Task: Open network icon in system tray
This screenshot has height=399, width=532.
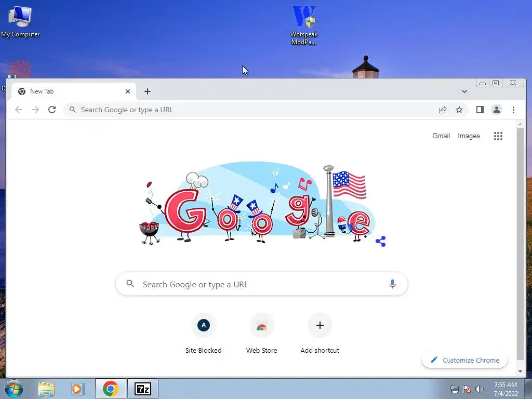Action: click(454, 389)
